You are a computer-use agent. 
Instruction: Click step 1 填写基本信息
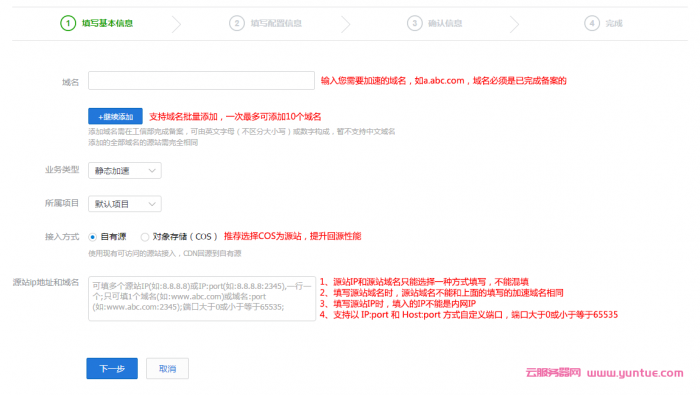click(96, 23)
